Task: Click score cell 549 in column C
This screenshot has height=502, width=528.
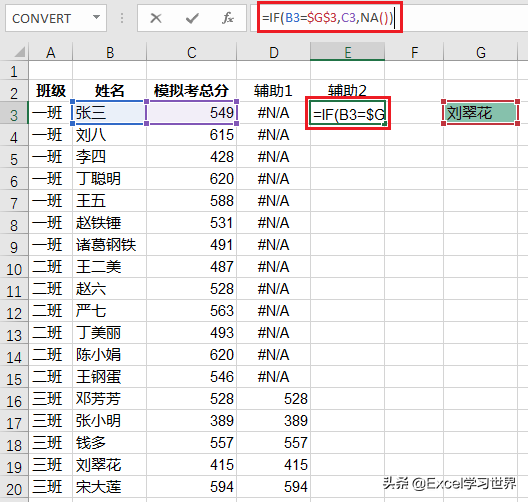Action: (192, 113)
